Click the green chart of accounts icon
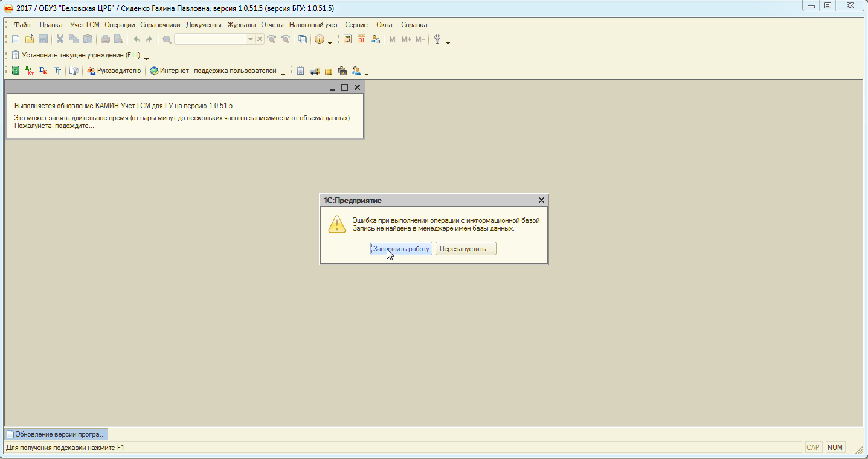Image resolution: width=868 pixels, height=459 pixels. click(x=16, y=71)
